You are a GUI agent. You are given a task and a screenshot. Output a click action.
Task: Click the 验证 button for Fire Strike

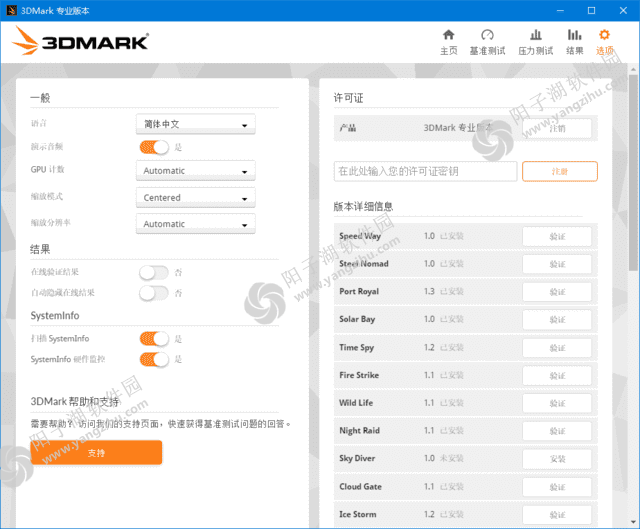pos(557,376)
